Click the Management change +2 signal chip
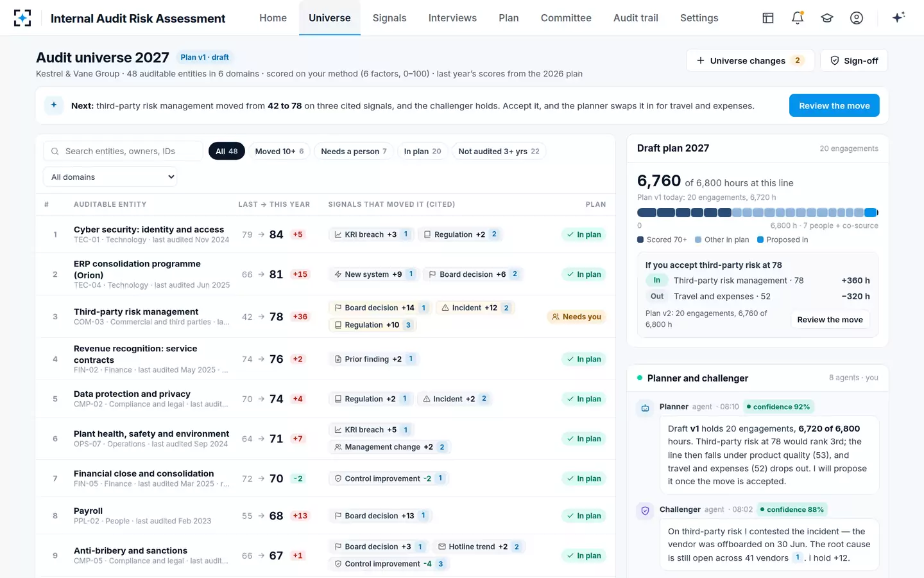 click(x=391, y=447)
